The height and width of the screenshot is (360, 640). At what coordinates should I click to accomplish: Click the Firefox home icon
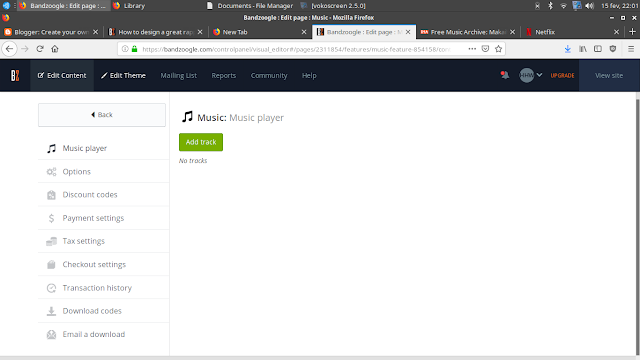point(55,49)
